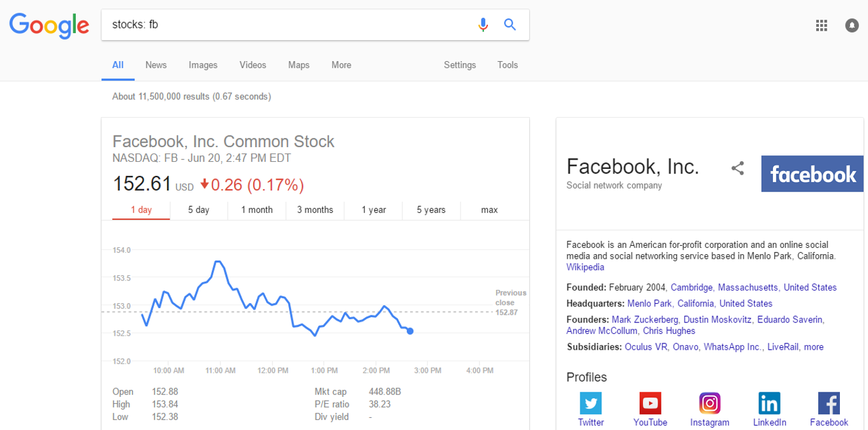Open the Settings dropdown
This screenshot has width=868, height=430.
[460, 65]
